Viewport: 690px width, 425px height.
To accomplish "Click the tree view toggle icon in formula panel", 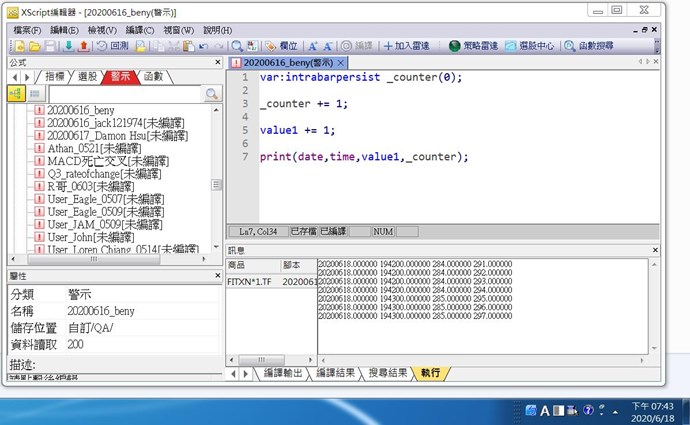I will pos(16,94).
